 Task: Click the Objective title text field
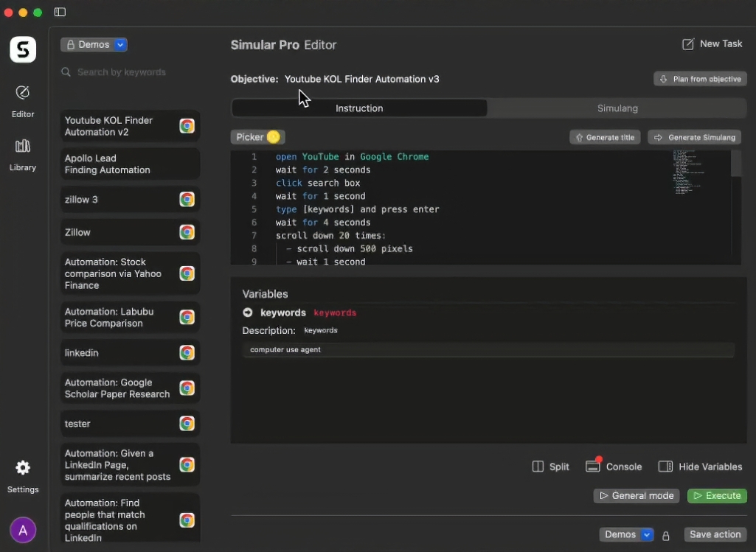[361, 79]
